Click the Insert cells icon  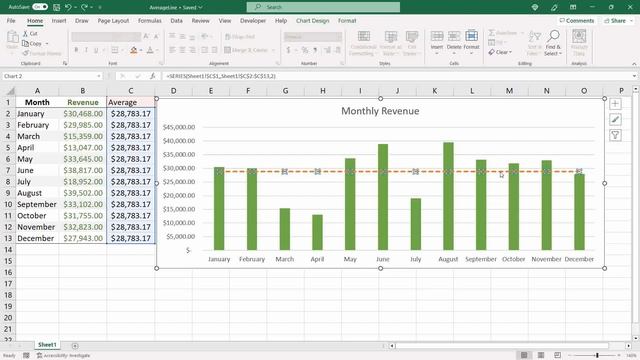pyautogui.click(x=437, y=36)
